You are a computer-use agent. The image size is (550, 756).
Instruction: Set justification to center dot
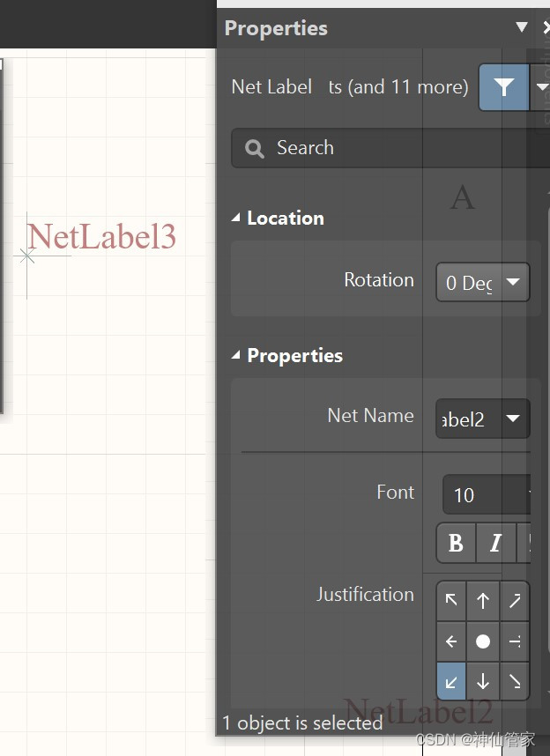click(483, 641)
